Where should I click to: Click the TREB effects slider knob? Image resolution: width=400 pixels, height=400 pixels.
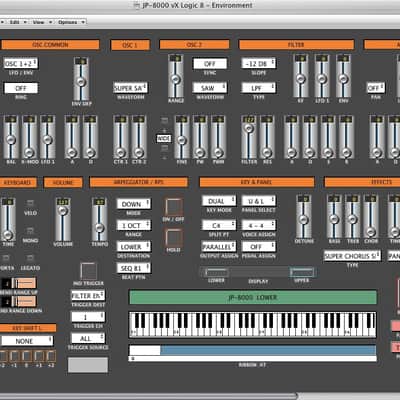coord(352,219)
